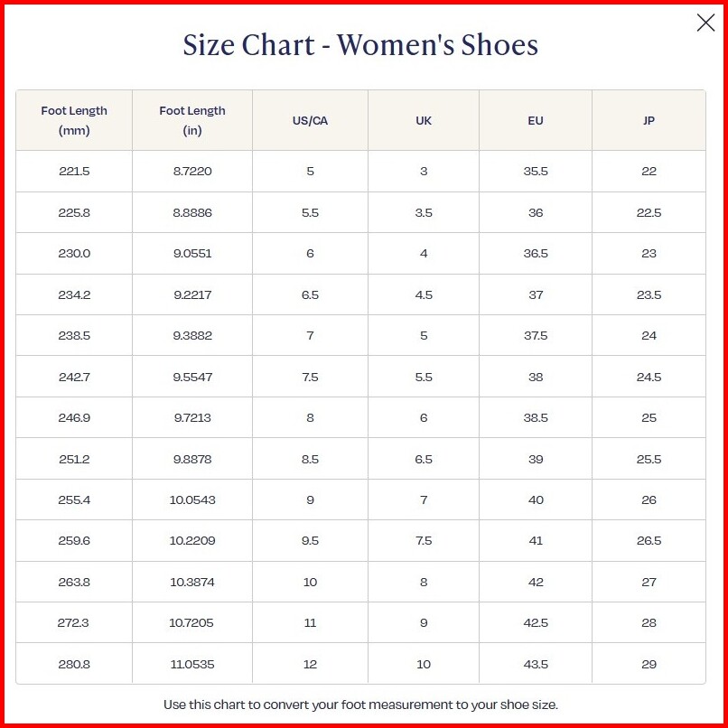Select the US/CA size 5.5 cell

tap(310, 213)
